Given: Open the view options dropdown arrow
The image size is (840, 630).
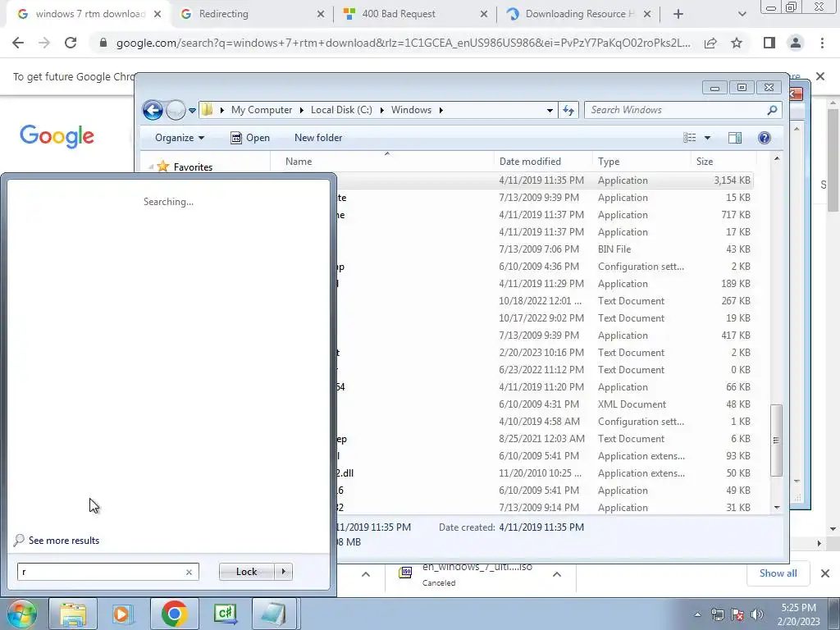Looking at the screenshot, I should click(x=707, y=138).
